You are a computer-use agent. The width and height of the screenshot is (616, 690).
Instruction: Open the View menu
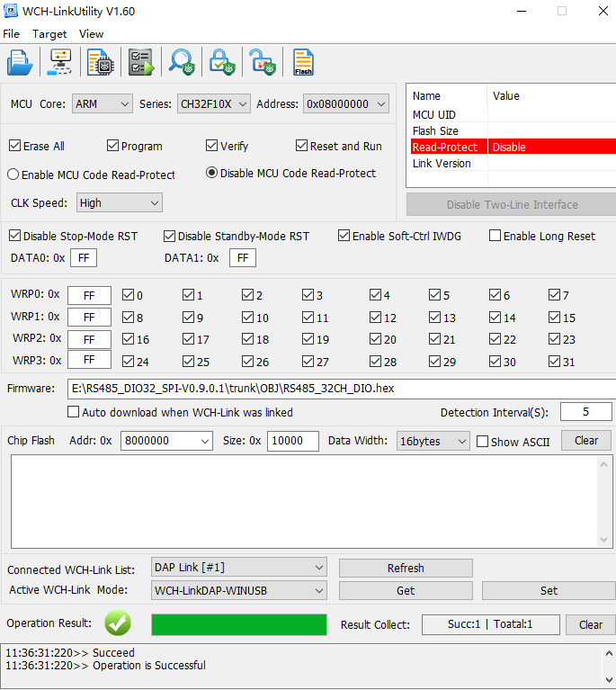tap(91, 33)
